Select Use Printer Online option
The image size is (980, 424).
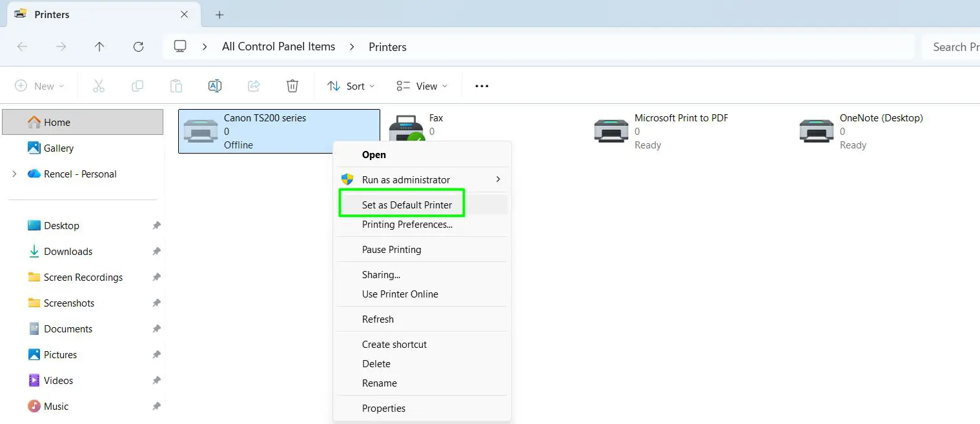coord(422,294)
